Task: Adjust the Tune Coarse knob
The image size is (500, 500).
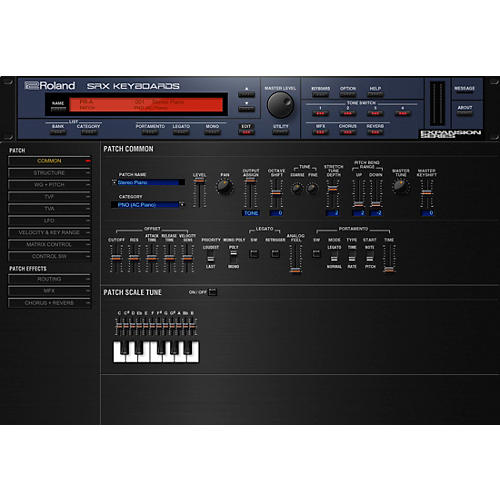Action: coord(297,188)
